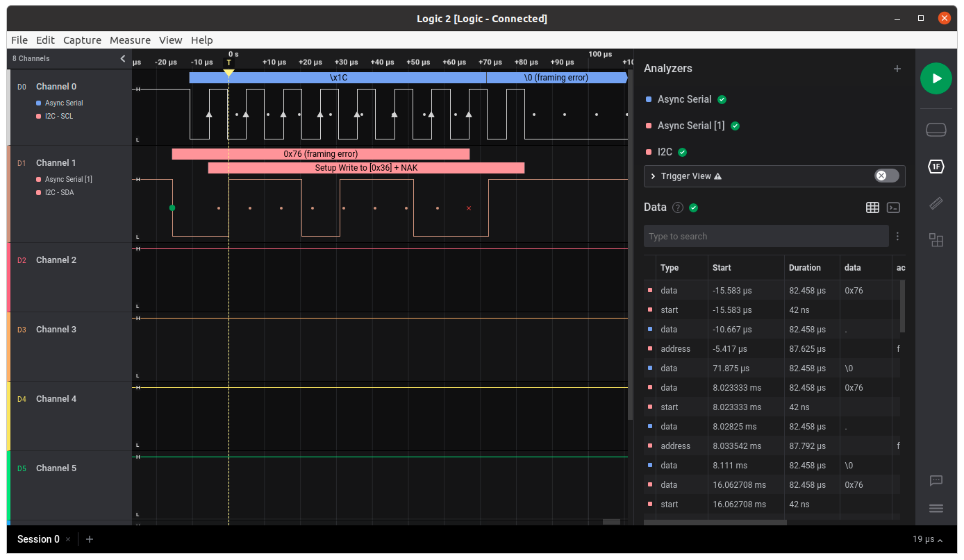Image resolution: width=964 pixels, height=560 pixels.
Task: Select the address row starting at -5.417 µs
Action: (772, 349)
